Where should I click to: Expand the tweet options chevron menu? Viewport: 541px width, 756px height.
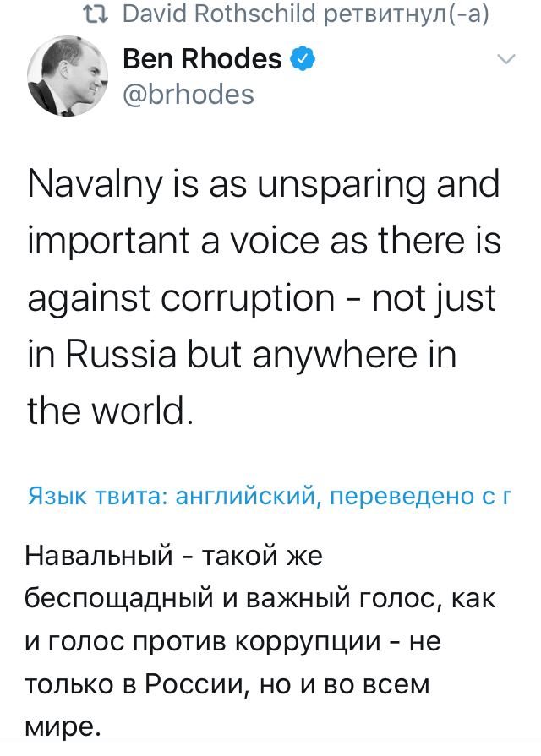pyautogui.click(x=505, y=59)
